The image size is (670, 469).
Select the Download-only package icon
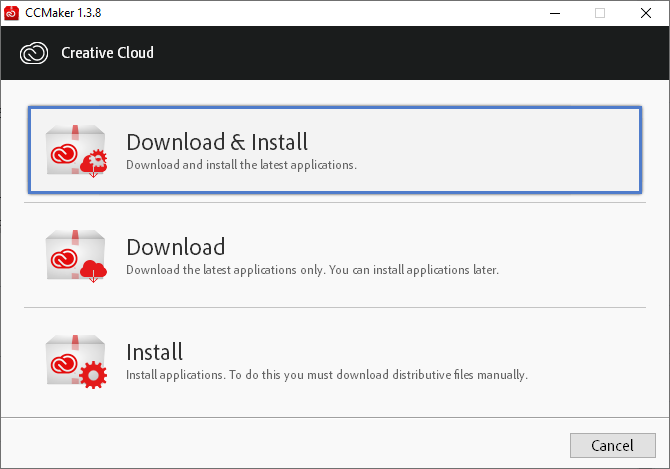(76, 256)
